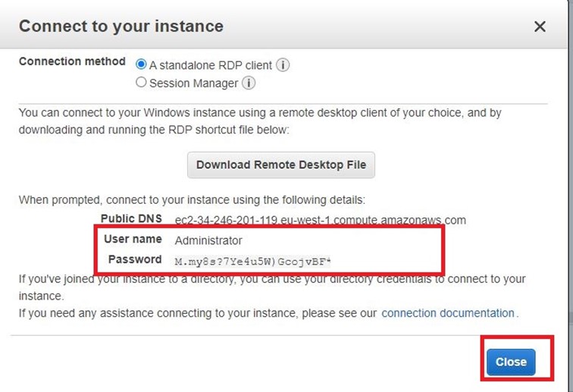Open info icon beside Session Manager
This screenshot has width=573, height=392.
coord(249,83)
